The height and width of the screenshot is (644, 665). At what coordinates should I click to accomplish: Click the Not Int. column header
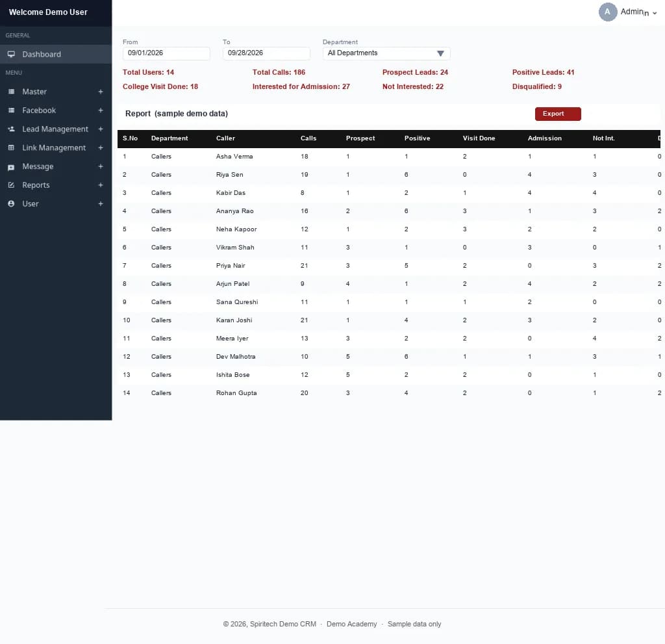603,138
